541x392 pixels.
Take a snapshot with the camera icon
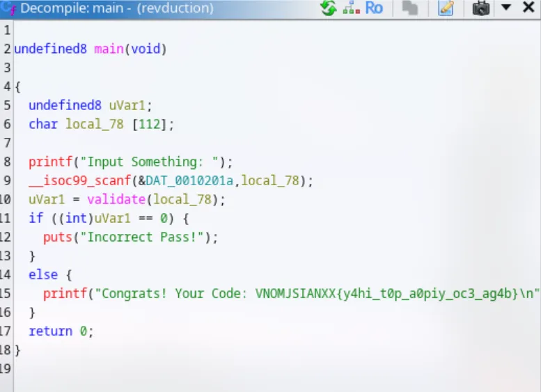pos(481,8)
